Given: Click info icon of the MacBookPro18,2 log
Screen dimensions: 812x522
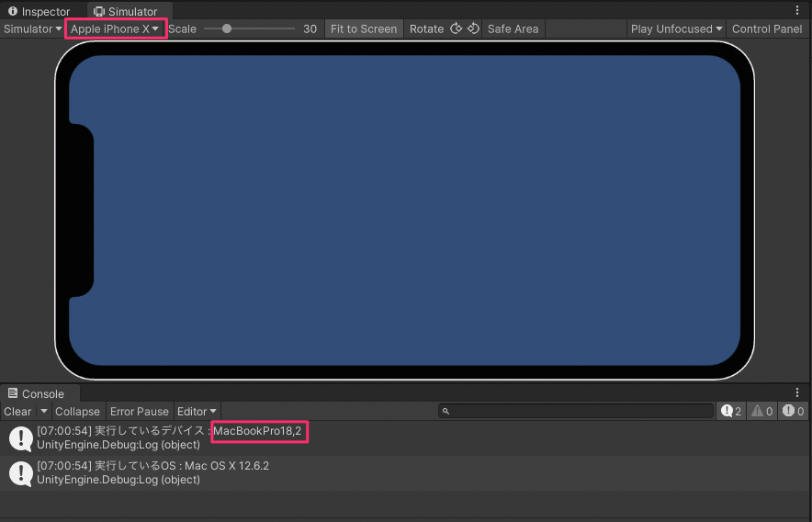Looking at the screenshot, I should pyautogui.click(x=21, y=438).
